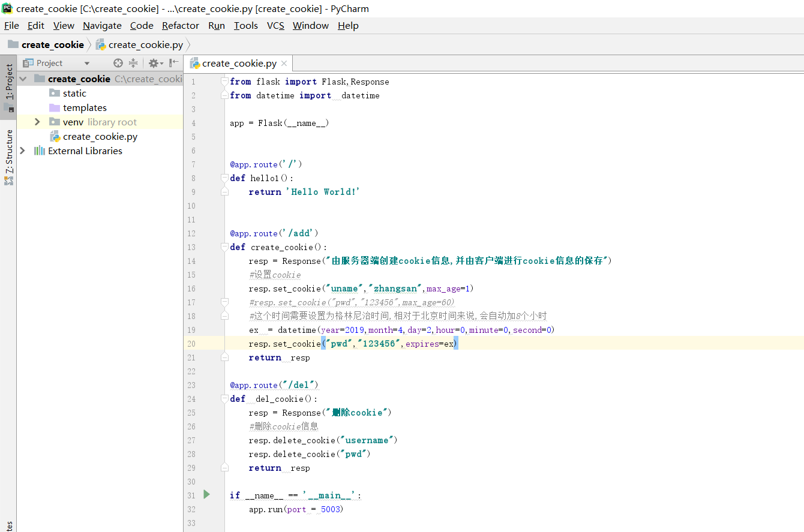Click the scroll-from-source target icon

(x=118, y=63)
